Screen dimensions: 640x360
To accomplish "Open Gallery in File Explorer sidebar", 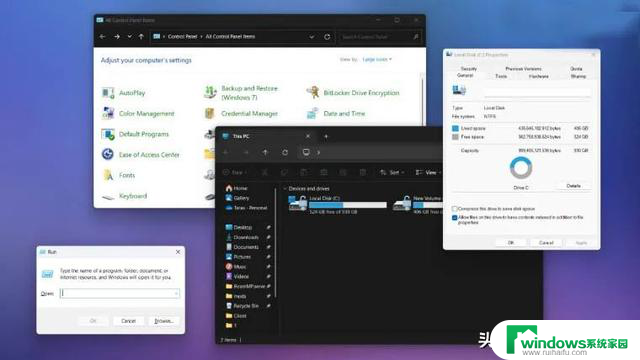I will (x=238, y=198).
